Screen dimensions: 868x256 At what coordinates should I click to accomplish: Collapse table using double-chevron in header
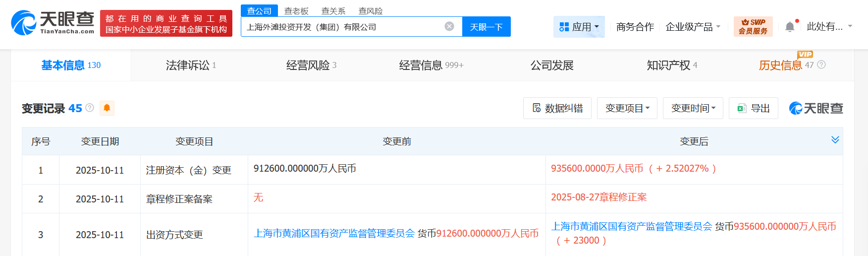coord(835,140)
